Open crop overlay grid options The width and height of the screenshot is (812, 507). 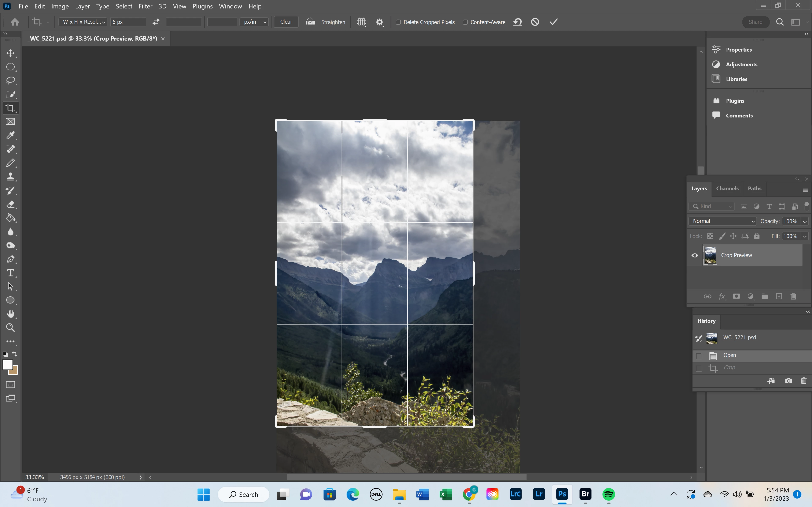pos(361,22)
